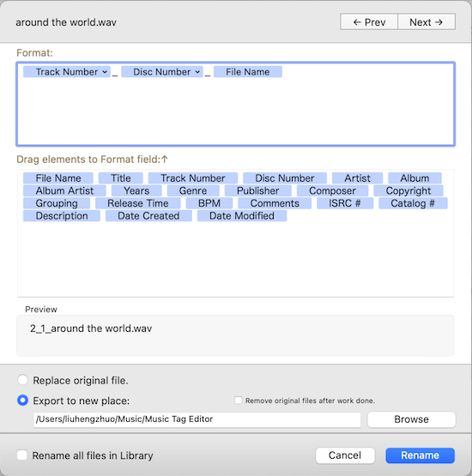The width and height of the screenshot is (472, 476).
Task: Pick the Title element tag
Action: pyautogui.click(x=121, y=178)
